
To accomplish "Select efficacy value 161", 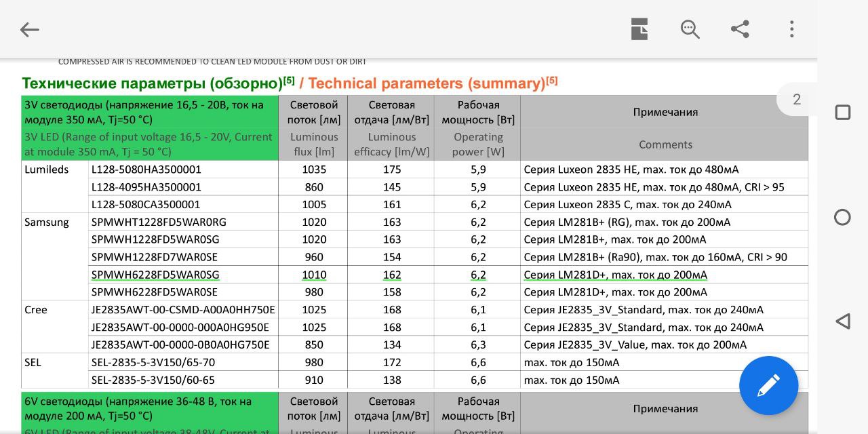I will tap(392, 205).
